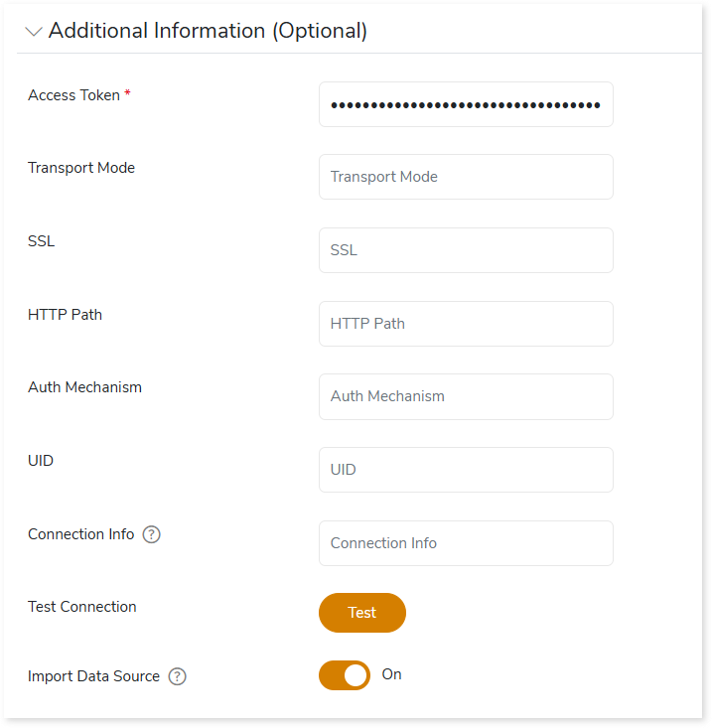Disable the Import Data Source toggle

coord(345,675)
